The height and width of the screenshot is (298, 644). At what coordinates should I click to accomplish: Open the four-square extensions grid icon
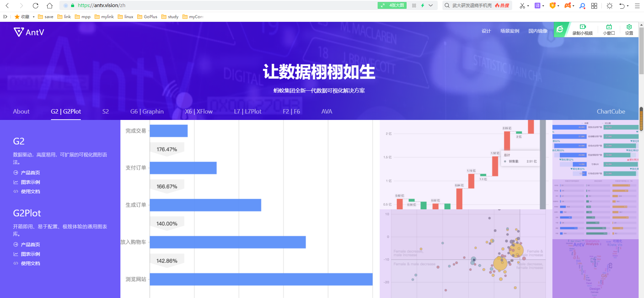pyautogui.click(x=594, y=6)
